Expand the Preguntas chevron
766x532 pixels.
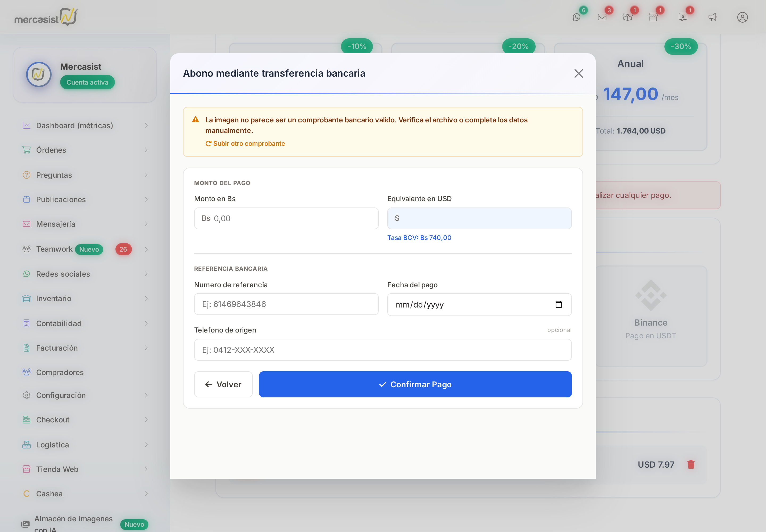click(146, 175)
